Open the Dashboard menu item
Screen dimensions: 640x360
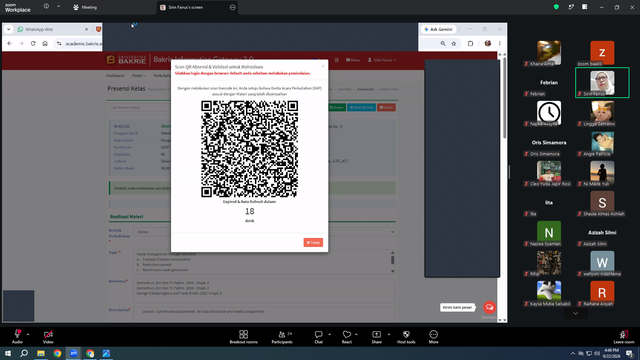[115, 76]
